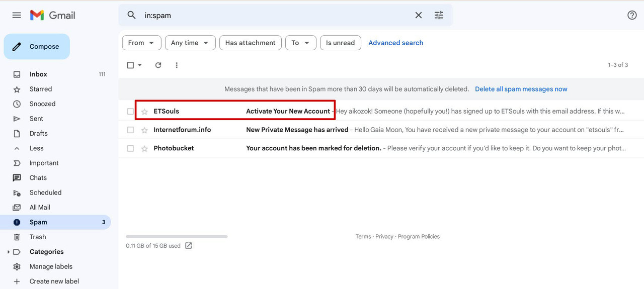The width and height of the screenshot is (644, 289).
Task: Click Delete all spam messages now
Action: click(521, 89)
